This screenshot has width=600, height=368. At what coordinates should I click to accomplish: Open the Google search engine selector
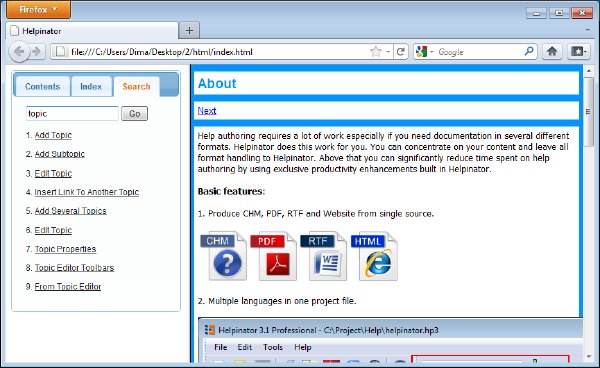[x=425, y=52]
